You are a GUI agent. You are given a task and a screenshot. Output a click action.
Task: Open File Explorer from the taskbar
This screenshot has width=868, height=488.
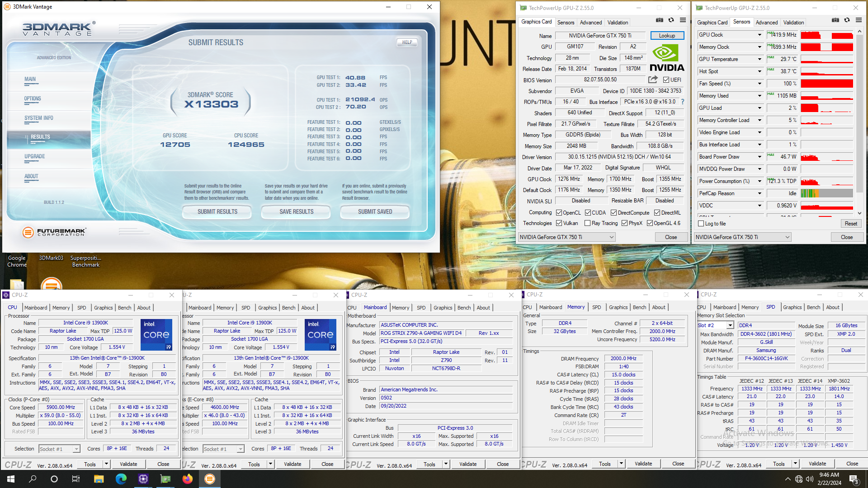99,479
